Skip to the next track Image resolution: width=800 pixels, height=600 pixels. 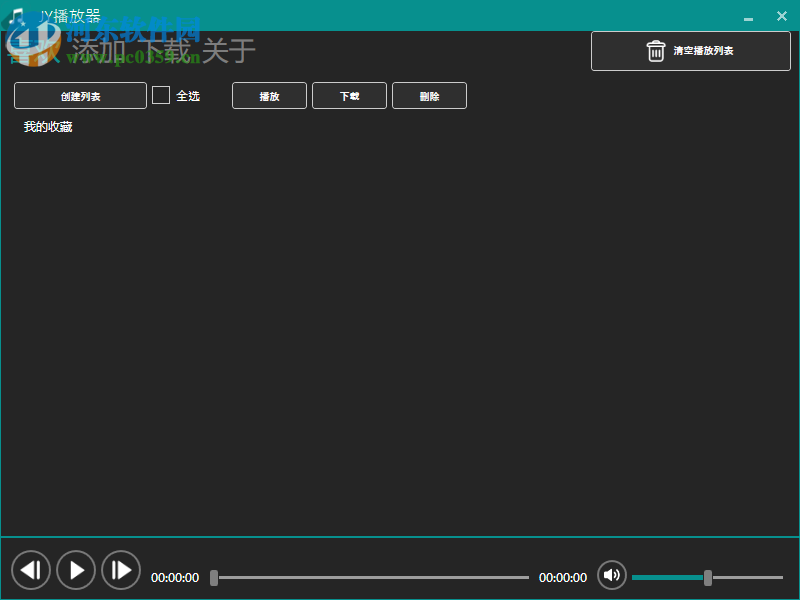[x=120, y=569]
